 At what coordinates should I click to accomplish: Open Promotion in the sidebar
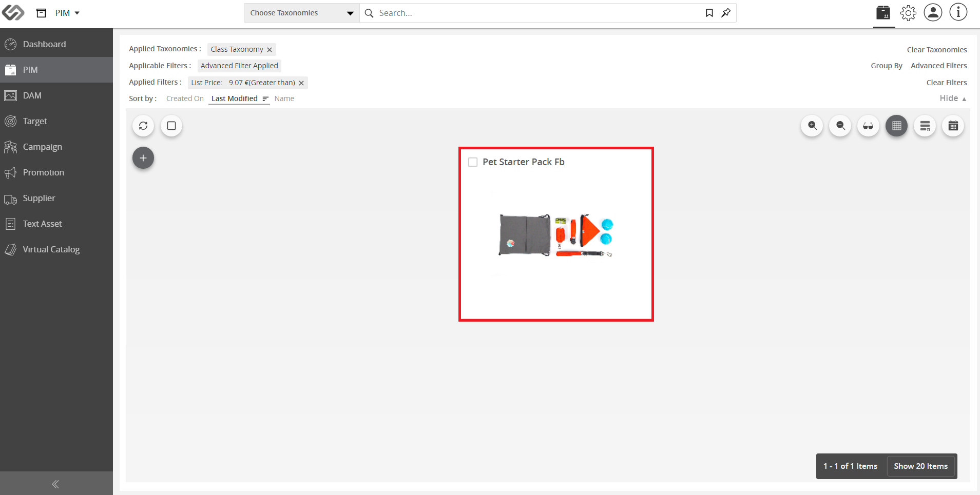click(56, 172)
